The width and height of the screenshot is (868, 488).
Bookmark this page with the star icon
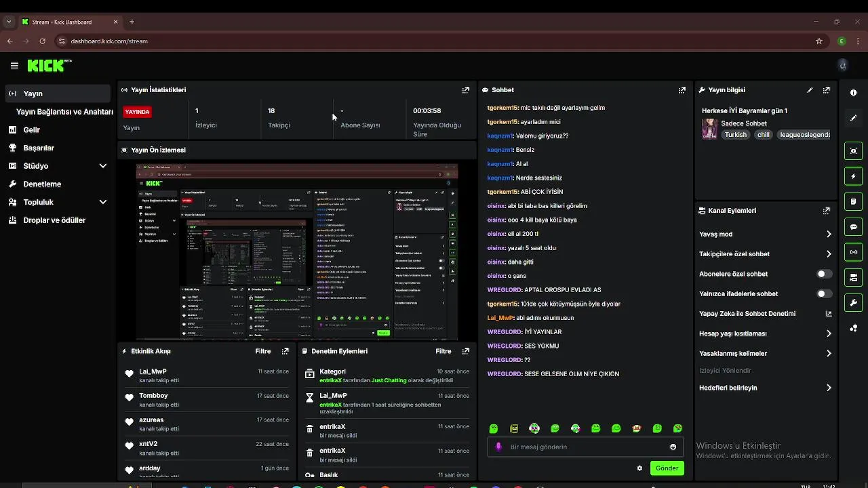(819, 41)
